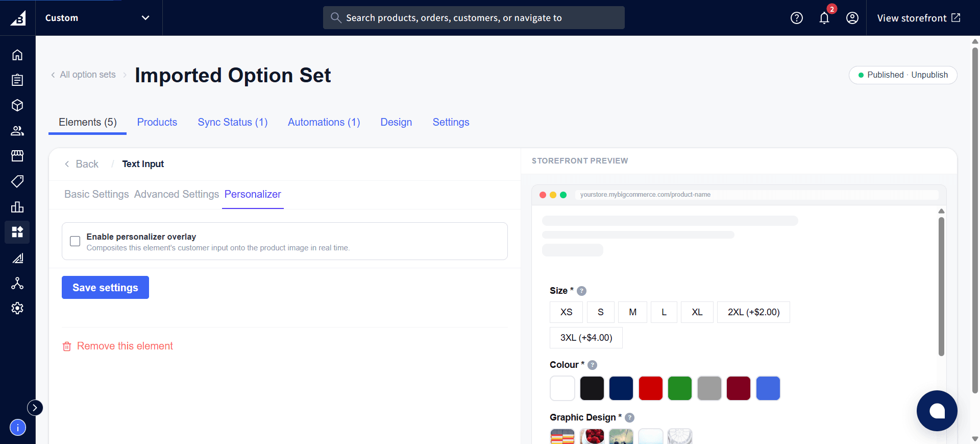980x444 pixels.
Task: Select size L option
Action: coord(664,312)
